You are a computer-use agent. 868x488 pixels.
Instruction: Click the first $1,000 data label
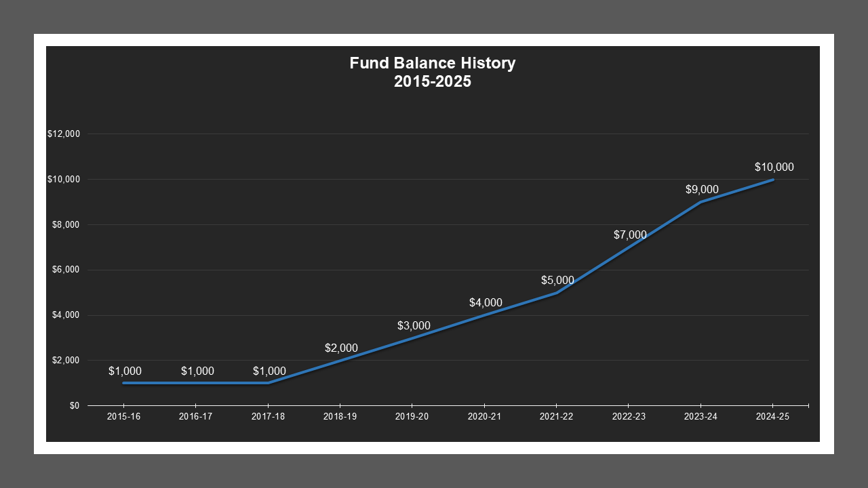point(125,371)
